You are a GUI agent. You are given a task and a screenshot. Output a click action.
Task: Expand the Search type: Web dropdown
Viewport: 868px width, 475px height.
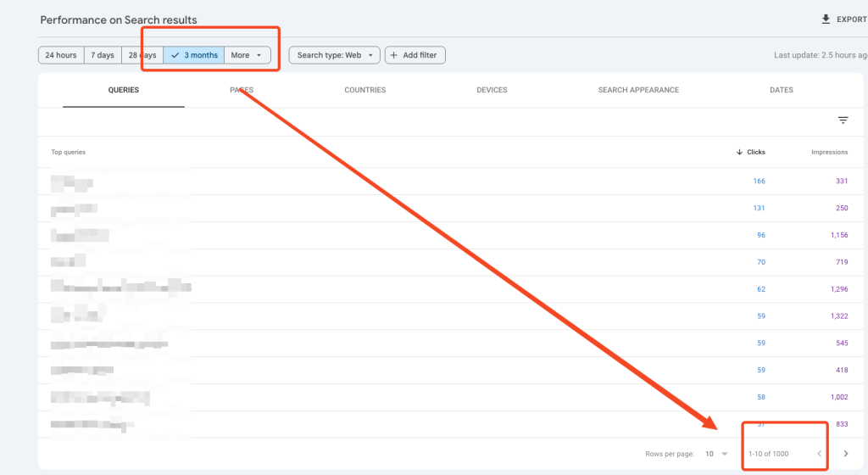click(334, 55)
